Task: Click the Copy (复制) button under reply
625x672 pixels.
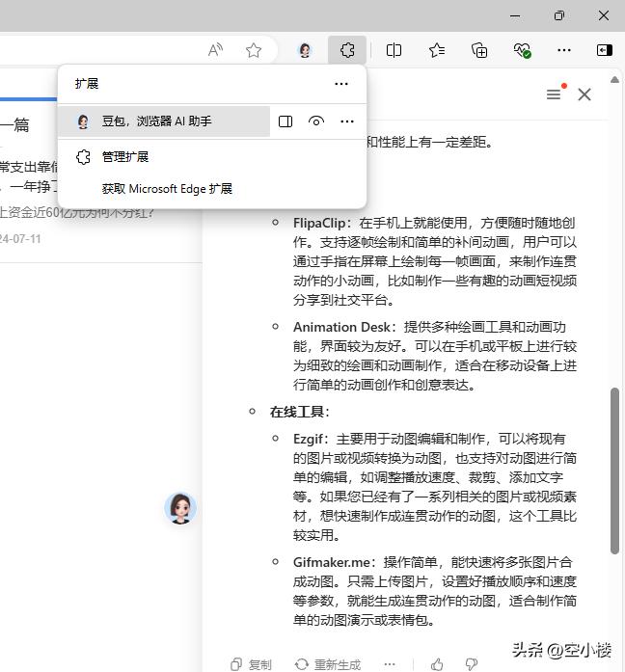Action: [252, 664]
